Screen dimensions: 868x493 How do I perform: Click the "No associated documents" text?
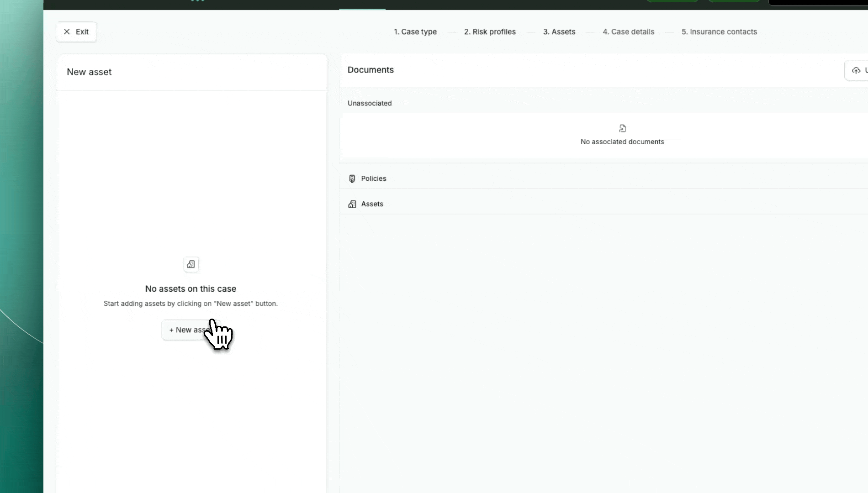pos(622,142)
